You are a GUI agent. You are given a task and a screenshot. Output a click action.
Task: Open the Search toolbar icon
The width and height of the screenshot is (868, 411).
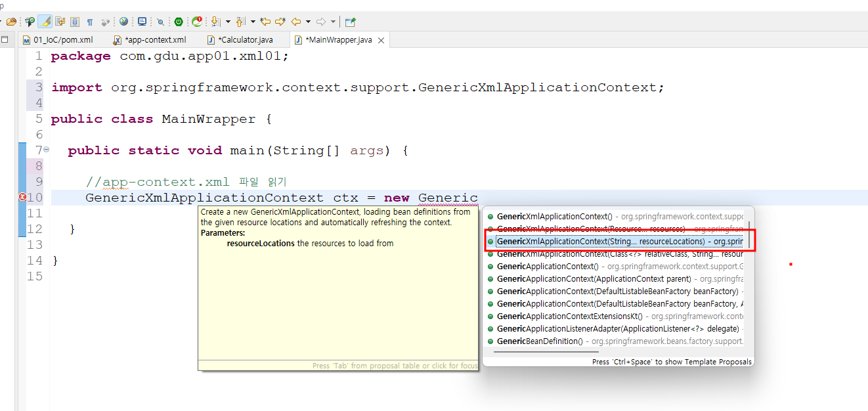(x=29, y=22)
